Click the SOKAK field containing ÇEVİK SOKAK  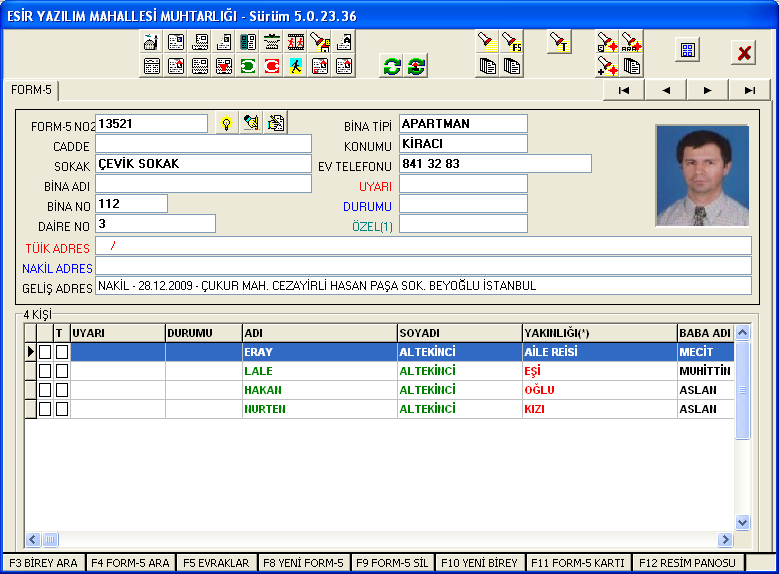tap(203, 164)
